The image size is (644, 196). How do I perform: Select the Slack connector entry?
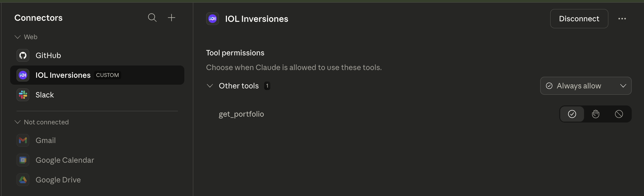pos(45,95)
